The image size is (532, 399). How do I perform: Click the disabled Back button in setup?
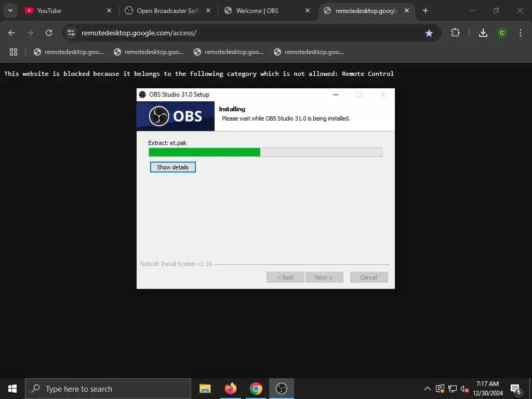[285, 277]
